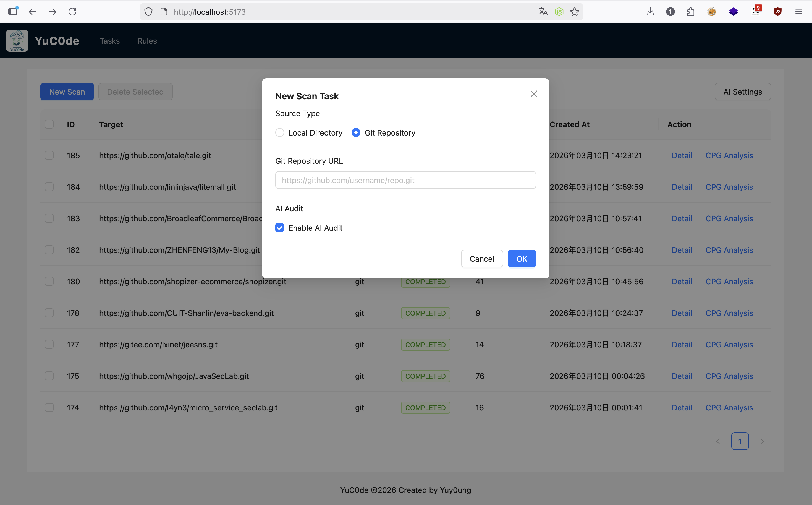Bookmark page with the star icon
Screen dimensions: 812x505
point(574,12)
